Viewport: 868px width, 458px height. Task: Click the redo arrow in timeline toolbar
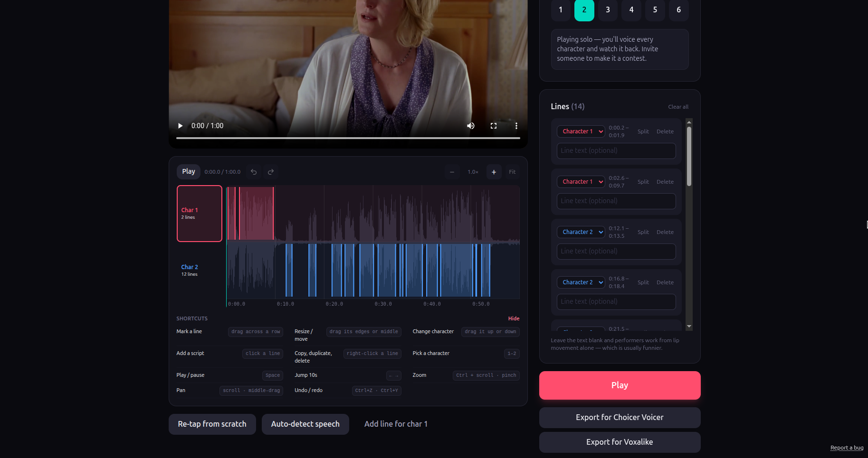[271, 172]
